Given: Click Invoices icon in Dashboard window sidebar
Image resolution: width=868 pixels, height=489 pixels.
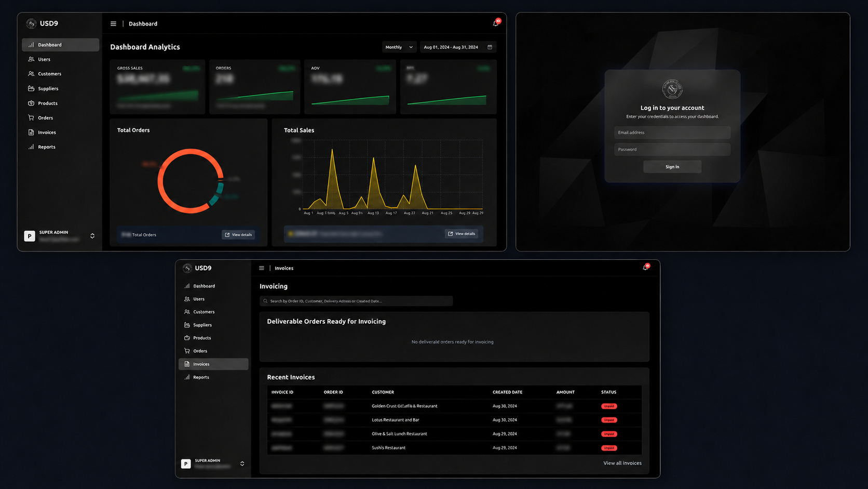Looking at the screenshot, I should pos(31,133).
